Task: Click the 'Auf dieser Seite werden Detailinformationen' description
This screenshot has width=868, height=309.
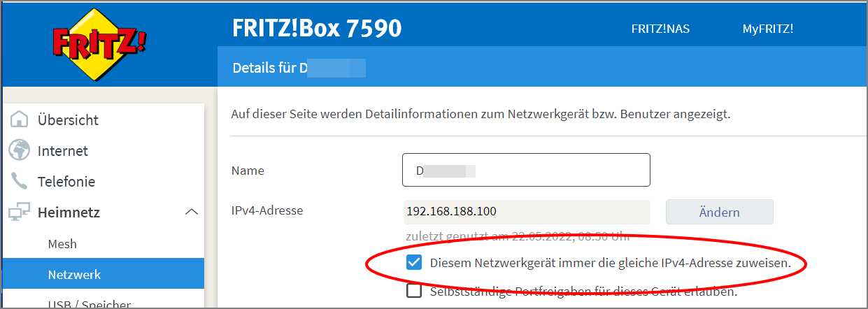Action: 481,113
